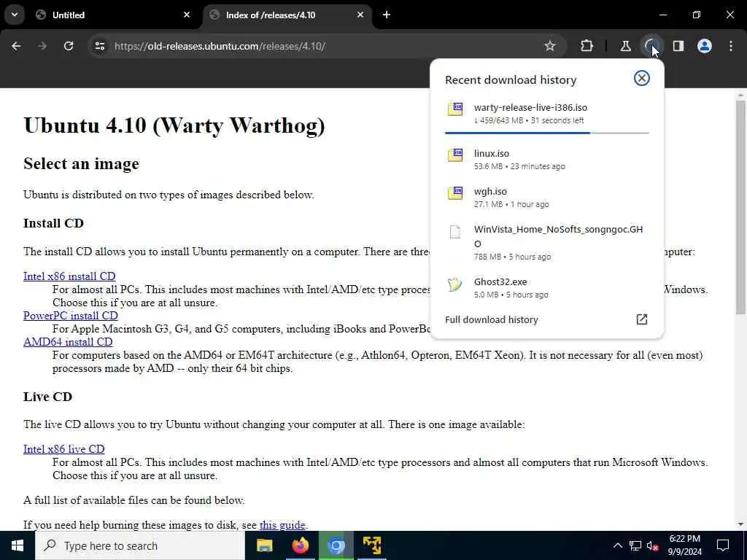The width and height of the screenshot is (747, 560).
Task: Click the page vertical scrollbar thumb
Action: point(740,207)
